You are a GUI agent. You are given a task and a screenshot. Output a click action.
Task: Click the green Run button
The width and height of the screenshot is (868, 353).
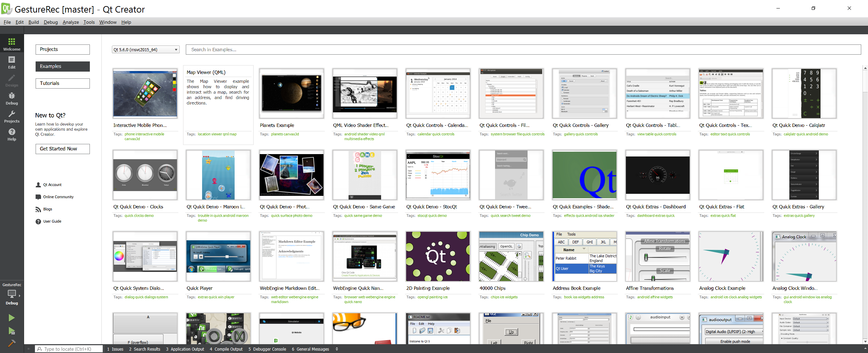pyautogui.click(x=12, y=318)
